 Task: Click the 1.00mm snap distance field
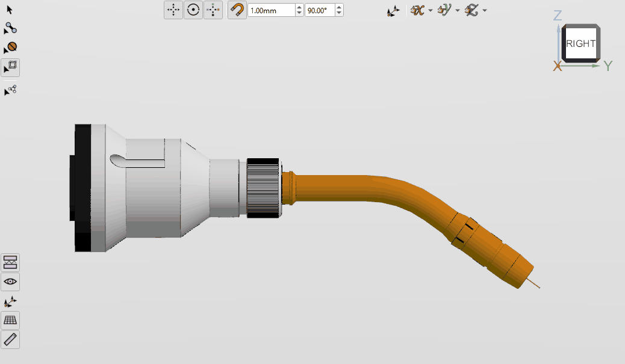272,10
